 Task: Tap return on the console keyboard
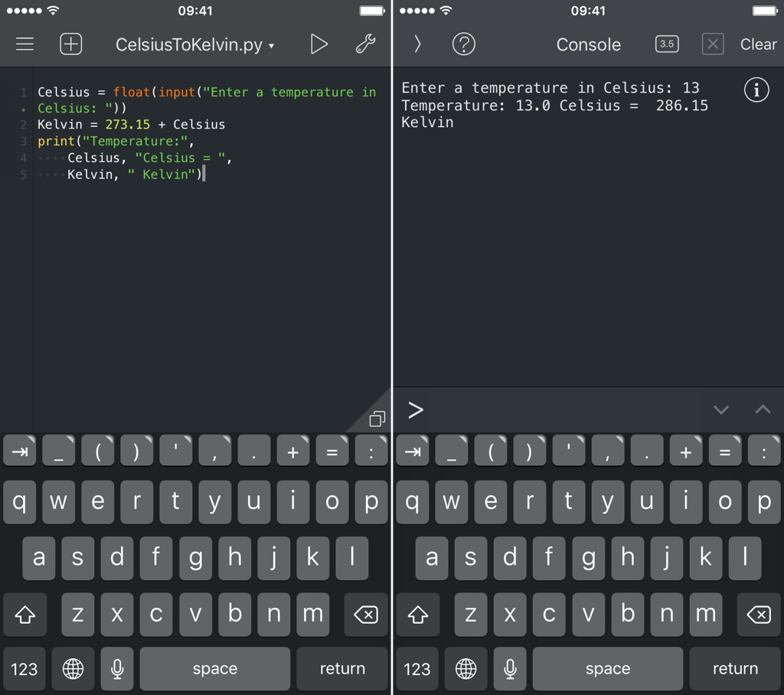(736, 669)
